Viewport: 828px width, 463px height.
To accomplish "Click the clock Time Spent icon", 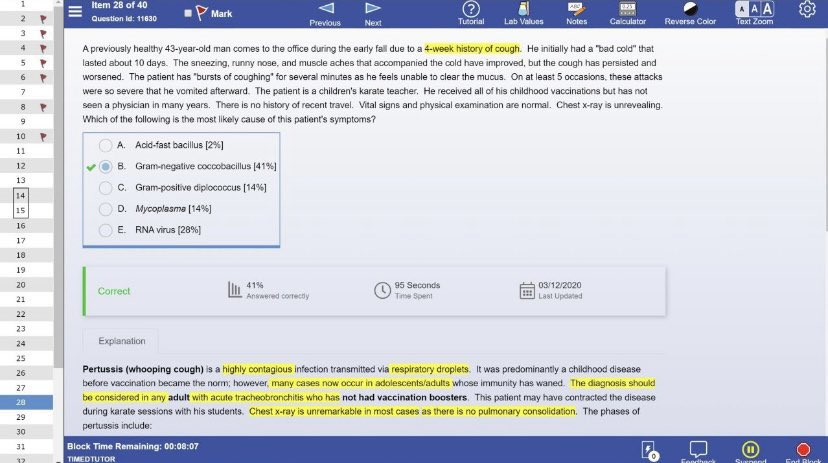I will [382, 290].
